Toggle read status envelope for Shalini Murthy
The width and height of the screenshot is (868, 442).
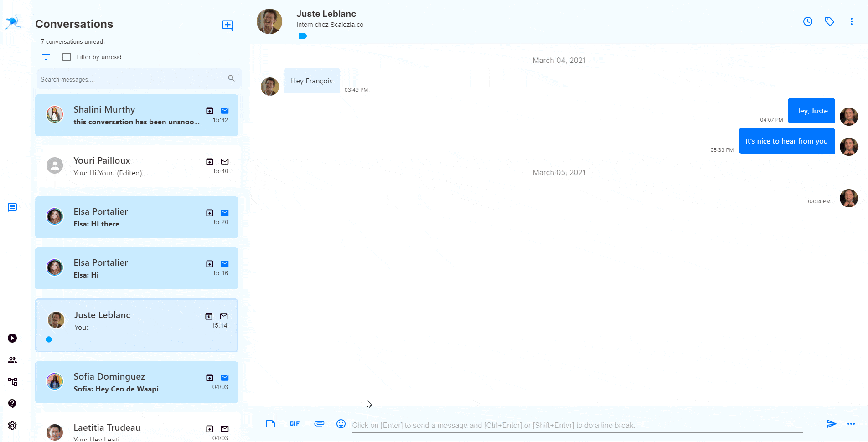coord(225,111)
